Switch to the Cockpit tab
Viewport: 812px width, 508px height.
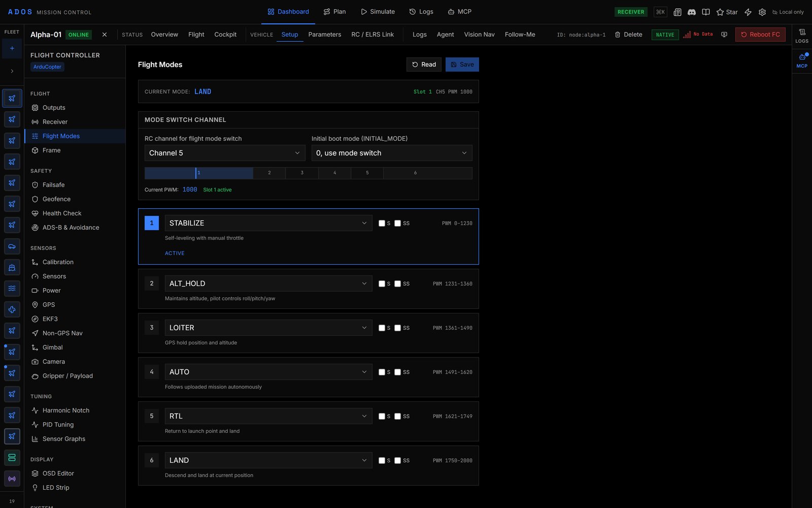(x=225, y=35)
